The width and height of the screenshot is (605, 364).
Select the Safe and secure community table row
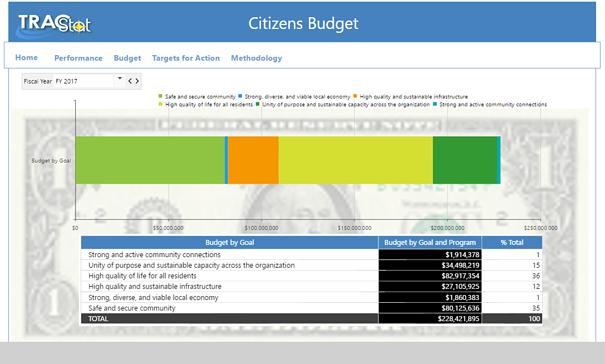tap(311, 308)
